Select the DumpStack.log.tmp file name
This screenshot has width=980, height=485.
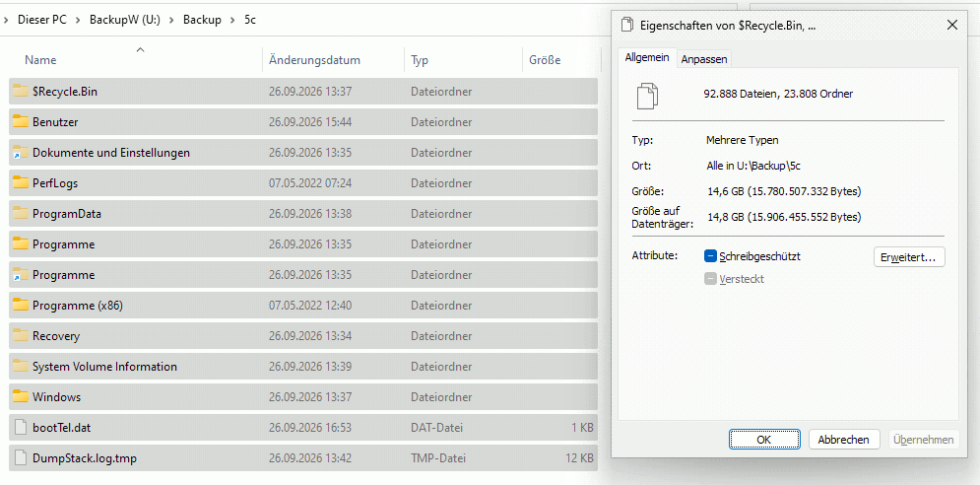click(x=85, y=458)
